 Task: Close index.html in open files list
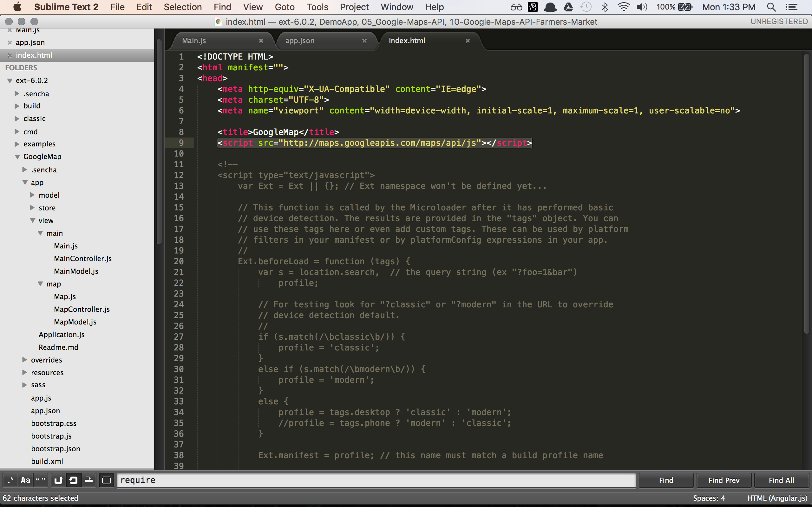coord(10,55)
